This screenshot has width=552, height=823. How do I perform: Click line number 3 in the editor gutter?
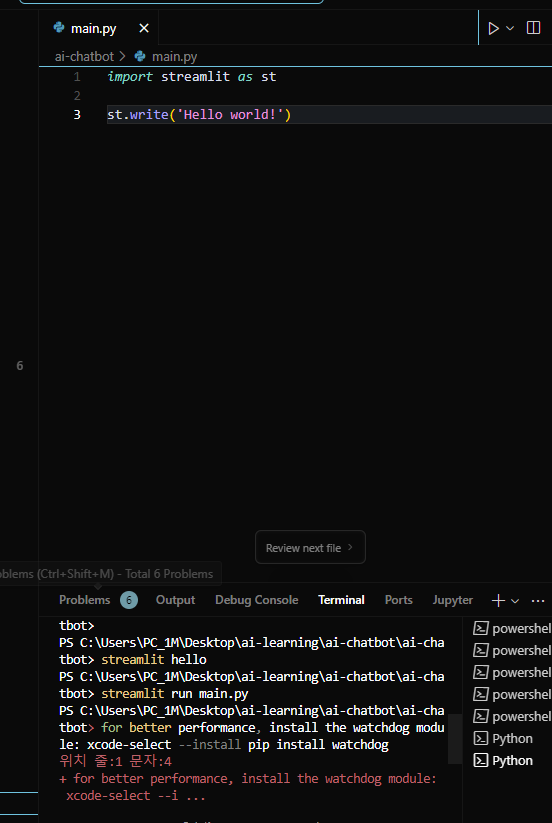point(77,114)
